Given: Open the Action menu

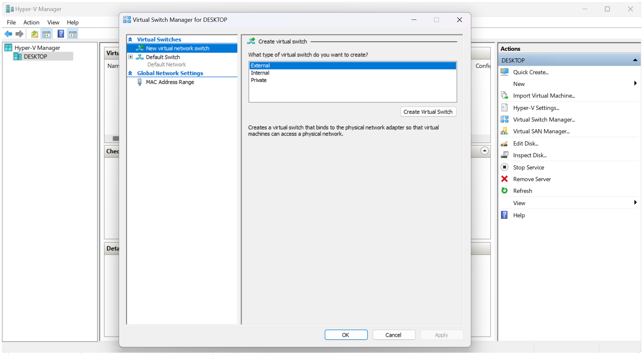Looking at the screenshot, I should click(31, 22).
